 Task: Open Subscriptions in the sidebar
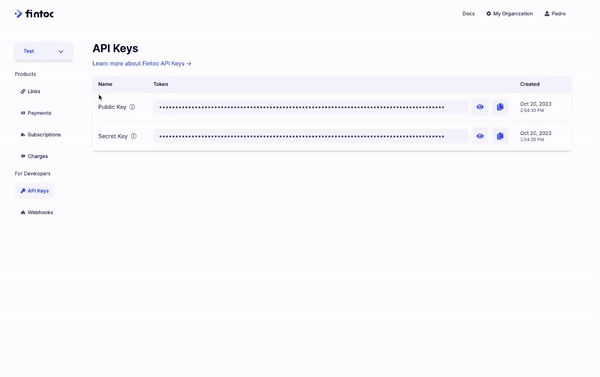(41, 135)
